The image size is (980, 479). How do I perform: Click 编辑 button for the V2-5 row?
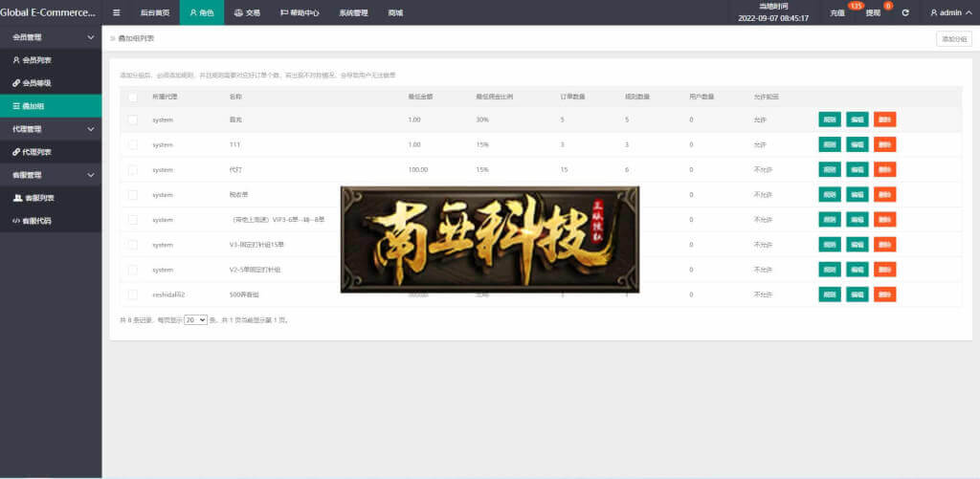click(x=857, y=270)
